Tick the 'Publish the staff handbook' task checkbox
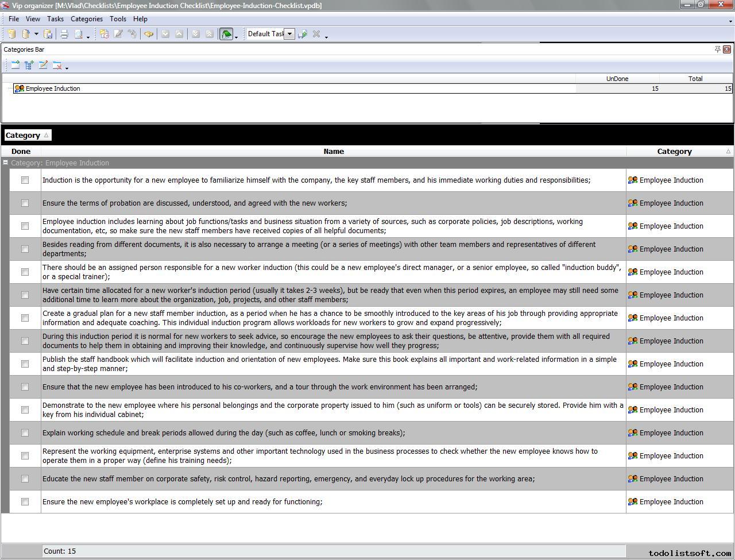 coord(25,364)
